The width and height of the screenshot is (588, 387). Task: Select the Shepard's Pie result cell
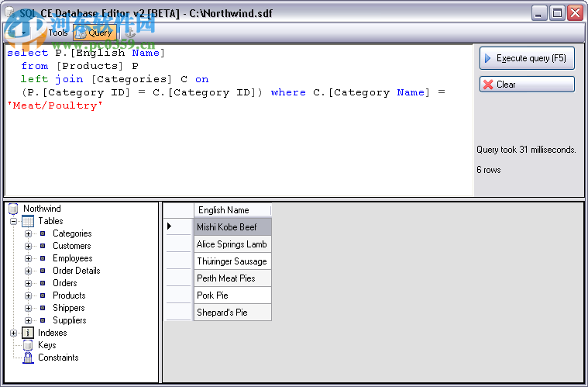(x=232, y=313)
